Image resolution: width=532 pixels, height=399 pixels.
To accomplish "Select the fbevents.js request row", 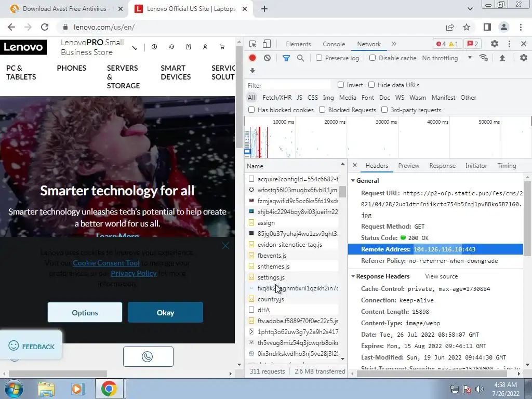I will pos(293,256).
